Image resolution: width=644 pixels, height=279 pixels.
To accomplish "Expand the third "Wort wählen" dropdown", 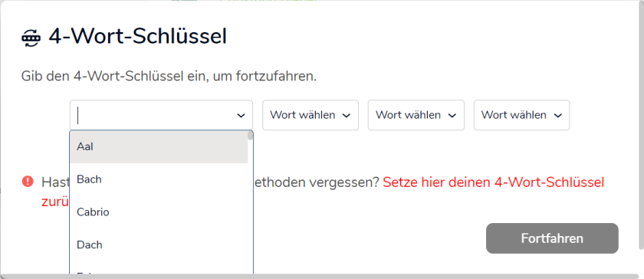I will click(416, 115).
